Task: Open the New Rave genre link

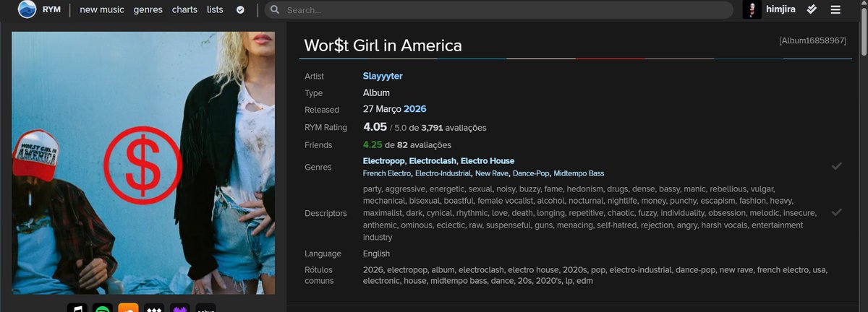Action: [x=492, y=173]
